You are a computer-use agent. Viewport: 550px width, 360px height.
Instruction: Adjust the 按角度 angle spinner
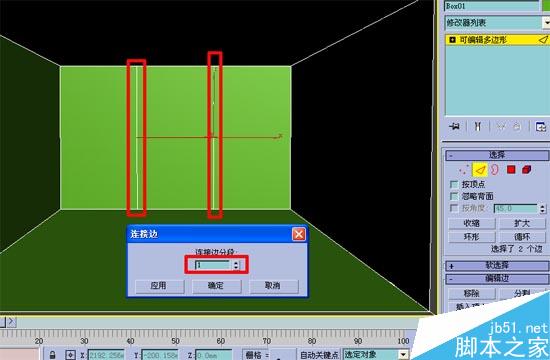(543, 209)
